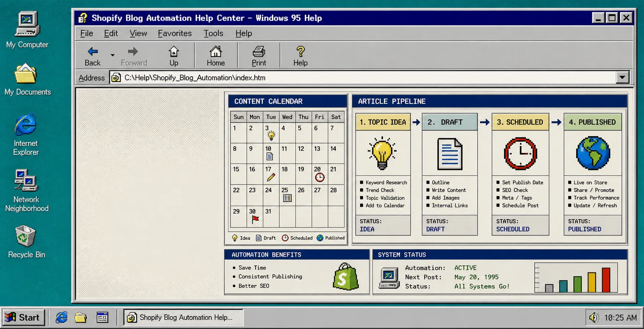Click the green bar in status chart
This screenshot has width=644, height=329.
pyautogui.click(x=577, y=285)
